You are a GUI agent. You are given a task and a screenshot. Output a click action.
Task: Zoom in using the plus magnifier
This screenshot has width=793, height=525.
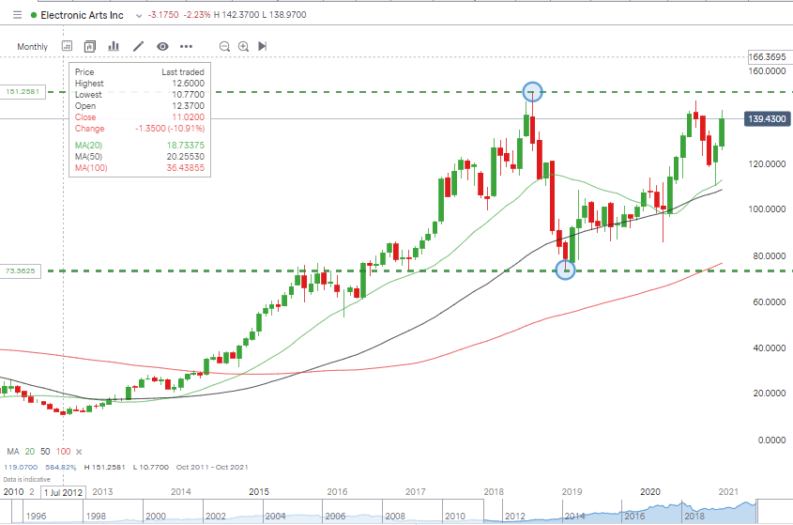[244, 46]
